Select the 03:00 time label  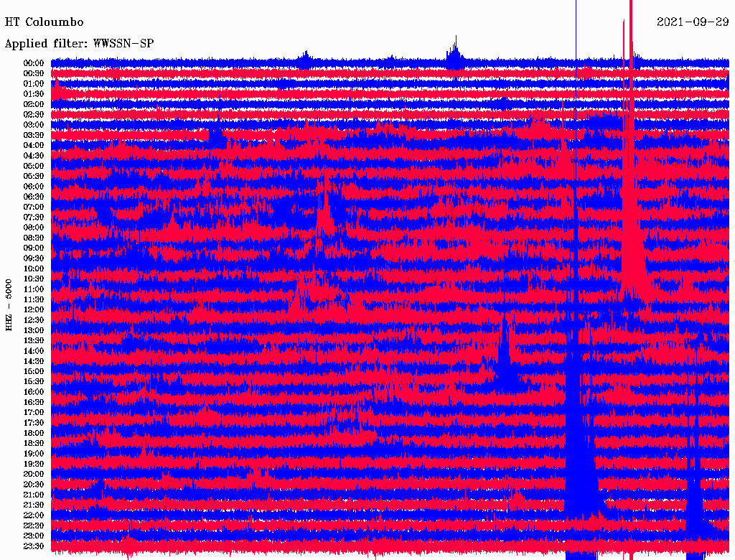click(34, 125)
